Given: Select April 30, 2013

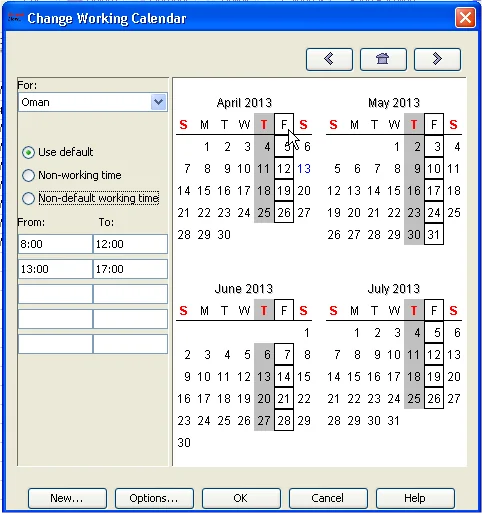Looking at the screenshot, I should 224,235.
